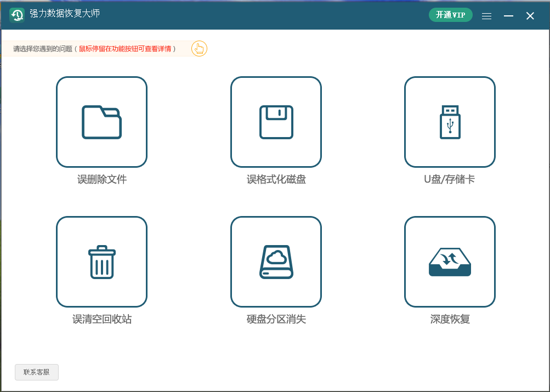This screenshot has height=392, width=550.
Task: Select the 深度恢复 label
Action: (x=450, y=319)
